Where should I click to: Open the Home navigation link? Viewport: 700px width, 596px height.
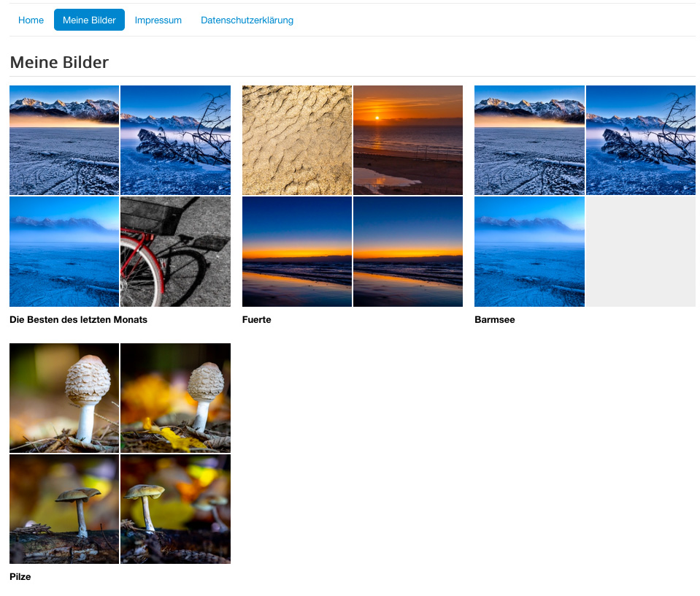pyautogui.click(x=31, y=20)
